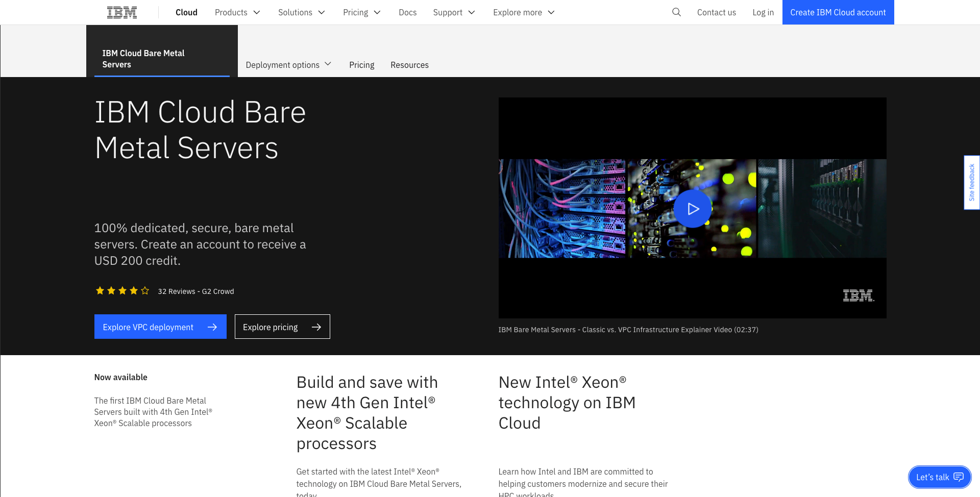Image resolution: width=980 pixels, height=497 pixels.
Task: Select the Pricing tab in sub-navigation
Action: click(361, 65)
